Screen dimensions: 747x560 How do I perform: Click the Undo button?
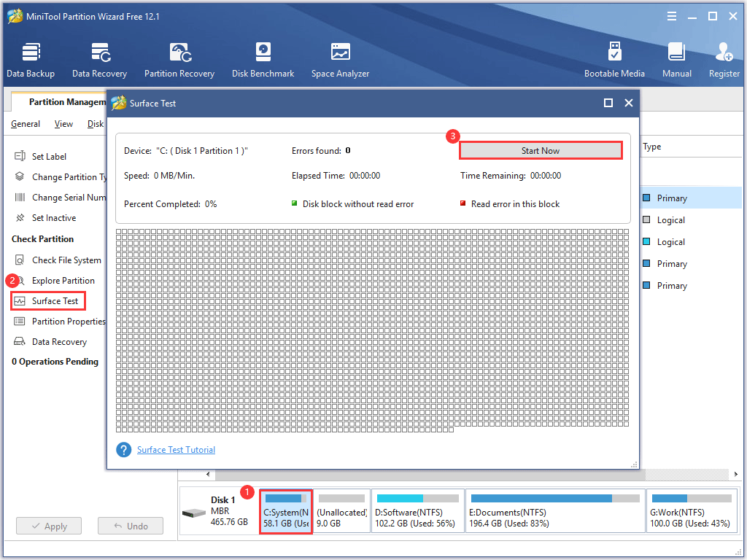coord(131,526)
